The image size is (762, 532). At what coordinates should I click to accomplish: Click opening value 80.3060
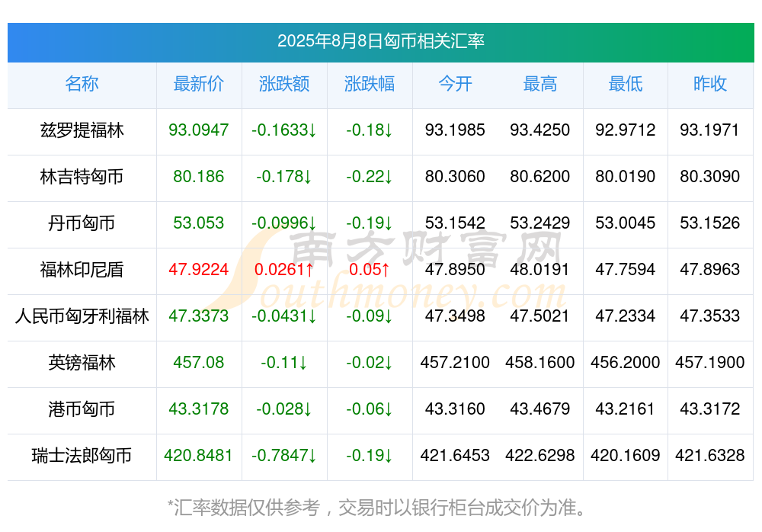click(x=455, y=177)
